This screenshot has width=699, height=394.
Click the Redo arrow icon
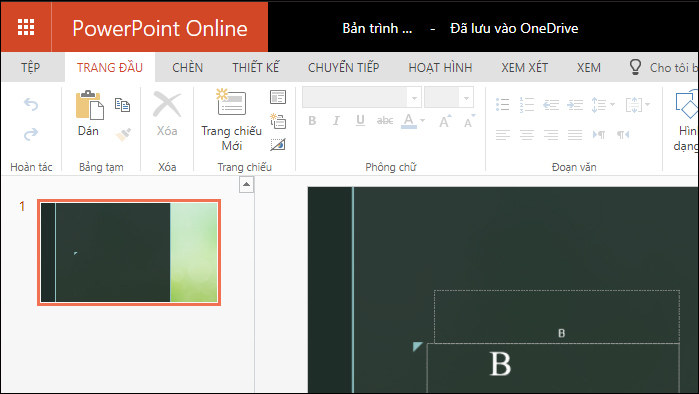[31, 134]
